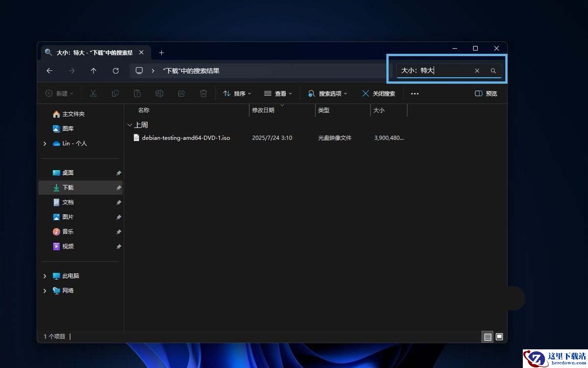Click the Cut scissors icon
Viewport: 588px width, 368px height.
click(93, 93)
